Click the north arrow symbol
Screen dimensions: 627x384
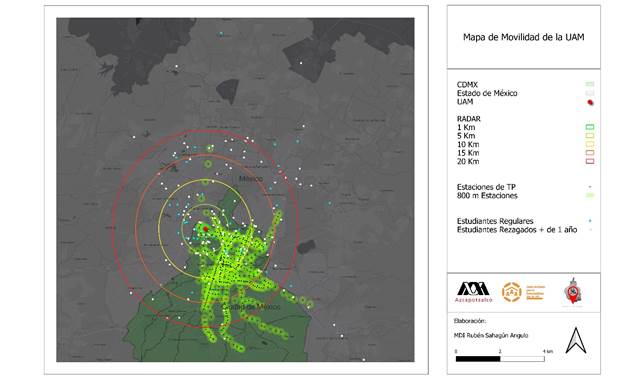(576, 340)
